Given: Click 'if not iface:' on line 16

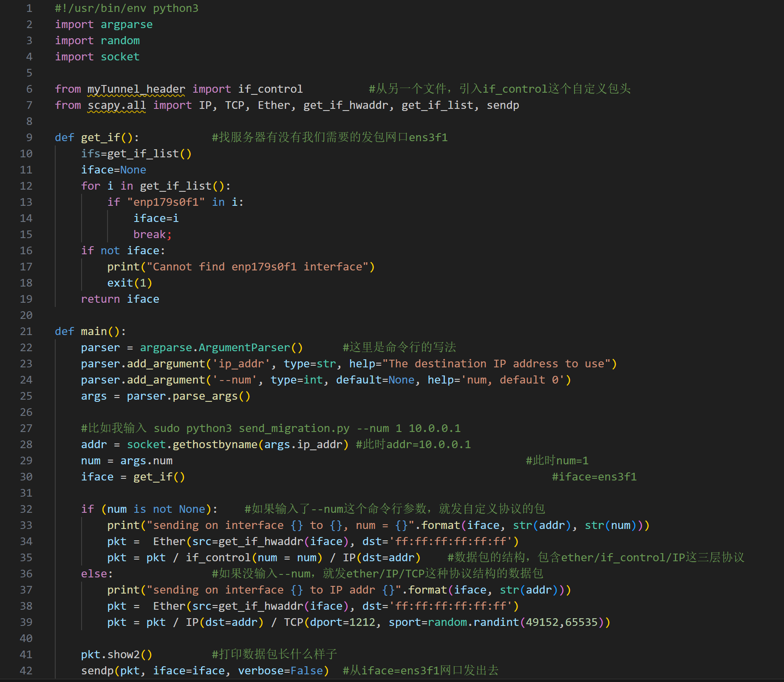Looking at the screenshot, I should [x=123, y=251].
